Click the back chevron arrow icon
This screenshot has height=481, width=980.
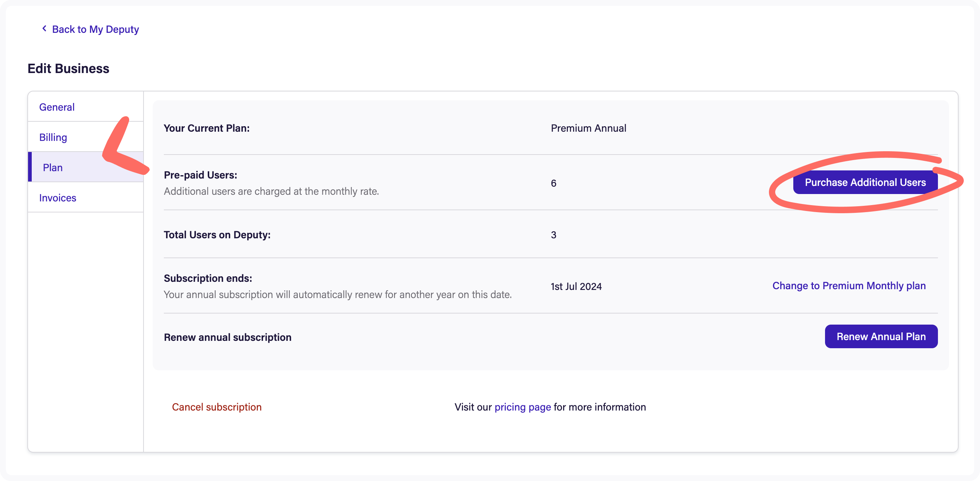pos(44,28)
